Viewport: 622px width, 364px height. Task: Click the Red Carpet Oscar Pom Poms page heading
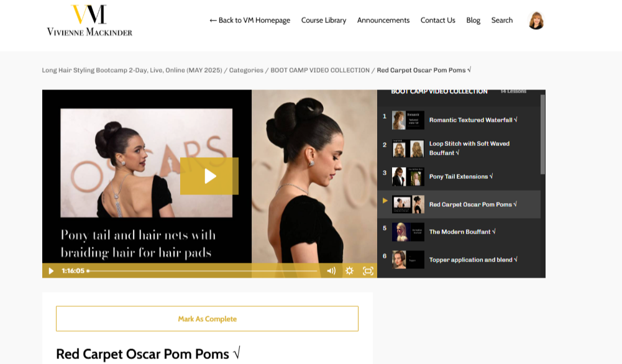(148, 353)
